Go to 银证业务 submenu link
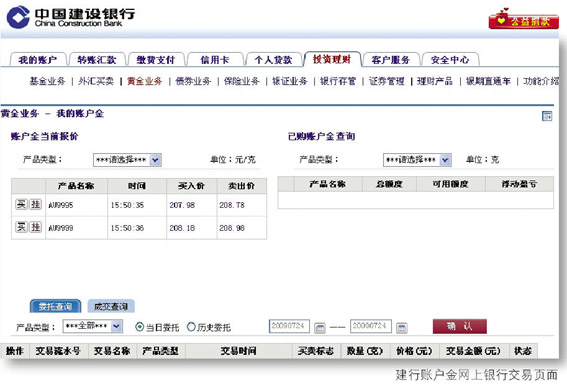 point(290,81)
